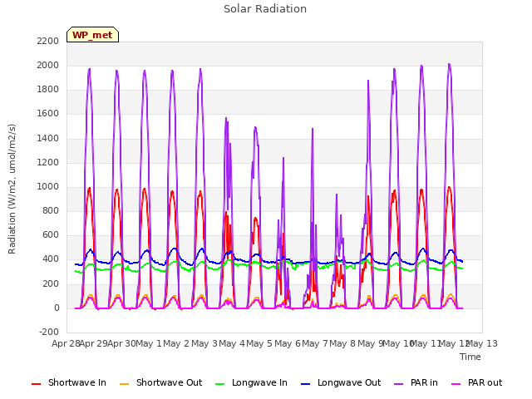Image resolution: width=532 pixels, height=399 pixels.
Task: Click the 1200 y-axis tick label
Action: (x=48, y=162)
